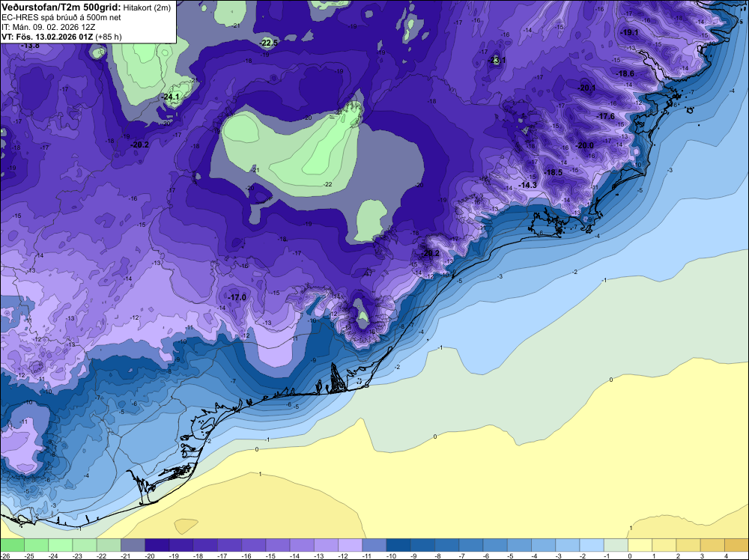749x560 pixels.
Task: Click the bold temperature value -20.1
Action: tap(587, 88)
